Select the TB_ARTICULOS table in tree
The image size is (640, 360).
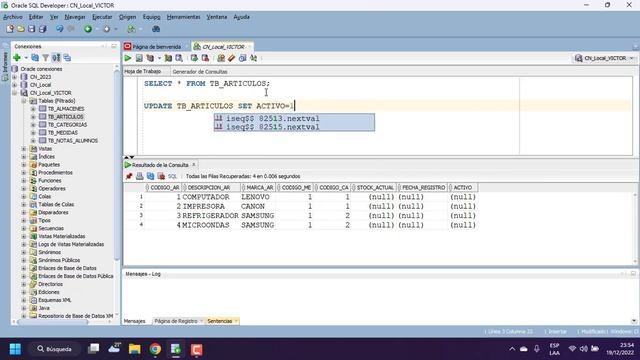click(65, 117)
